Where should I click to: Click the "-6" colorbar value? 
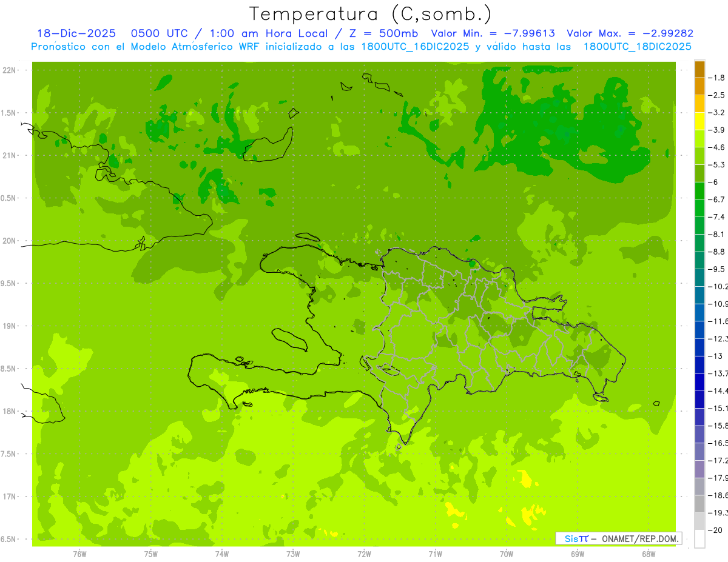click(713, 182)
